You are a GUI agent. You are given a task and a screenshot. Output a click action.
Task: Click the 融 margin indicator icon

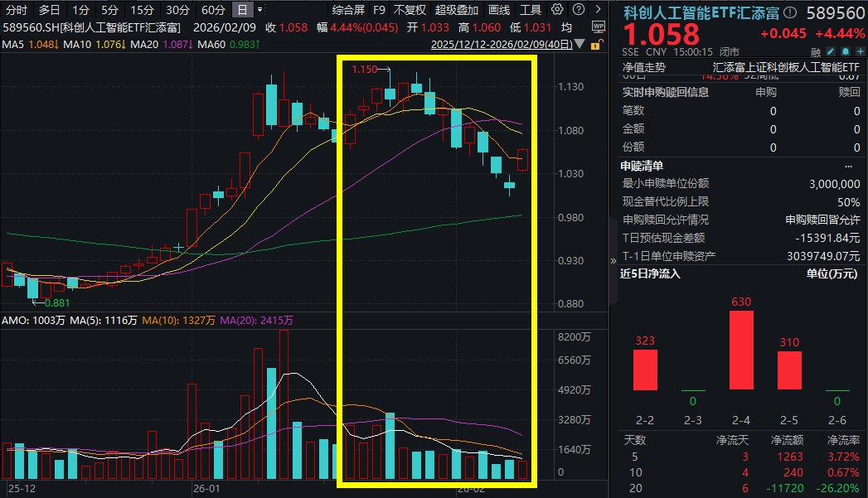816,52
